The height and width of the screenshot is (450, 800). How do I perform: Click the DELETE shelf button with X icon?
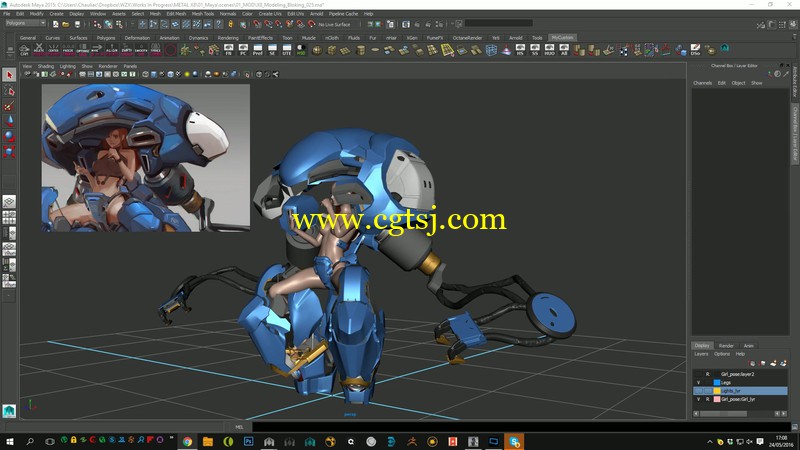38,49
